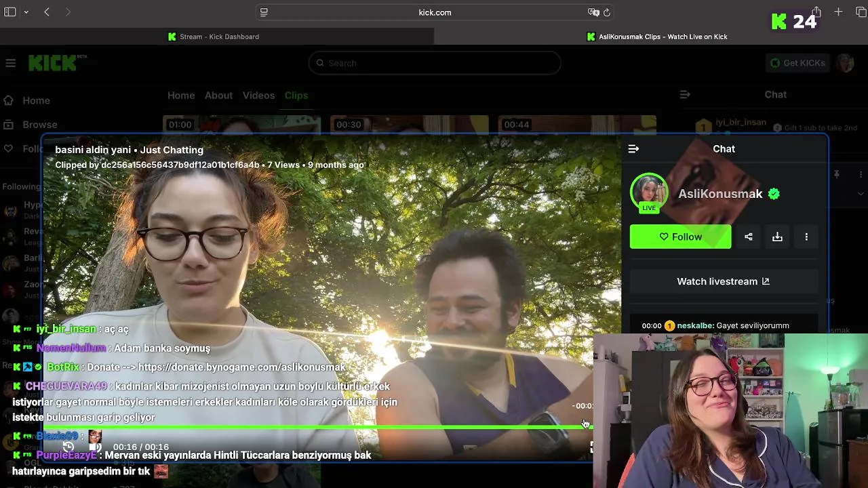Image resolution: width=868 pixels, height=488 pixels.
Task: Select the channel About tab
Action: click(218, 96)
